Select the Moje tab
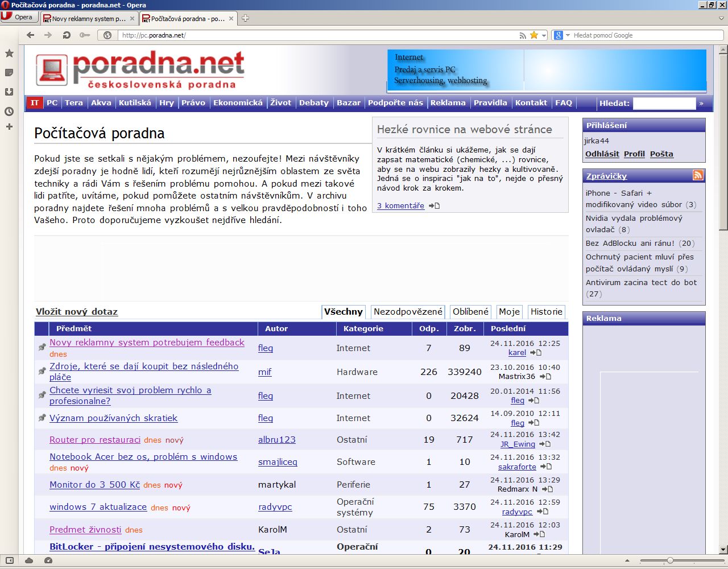Screen dimensions: 728x569 tap(509, 312)
